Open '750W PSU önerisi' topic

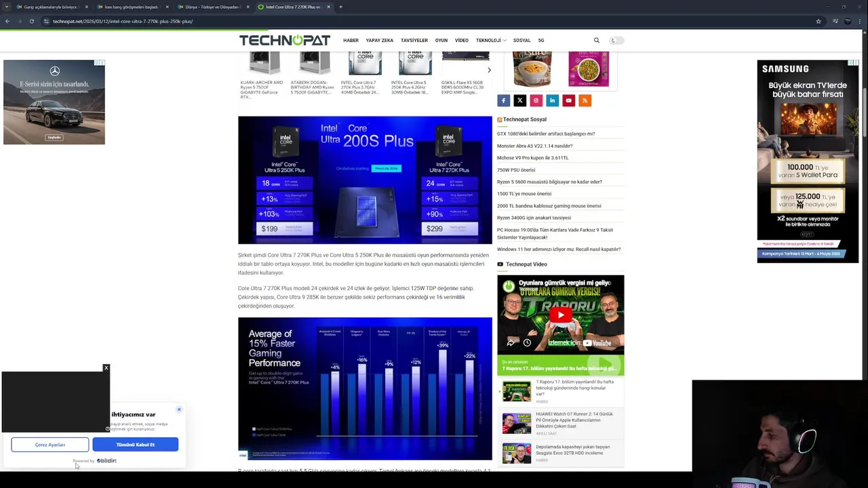516,170
